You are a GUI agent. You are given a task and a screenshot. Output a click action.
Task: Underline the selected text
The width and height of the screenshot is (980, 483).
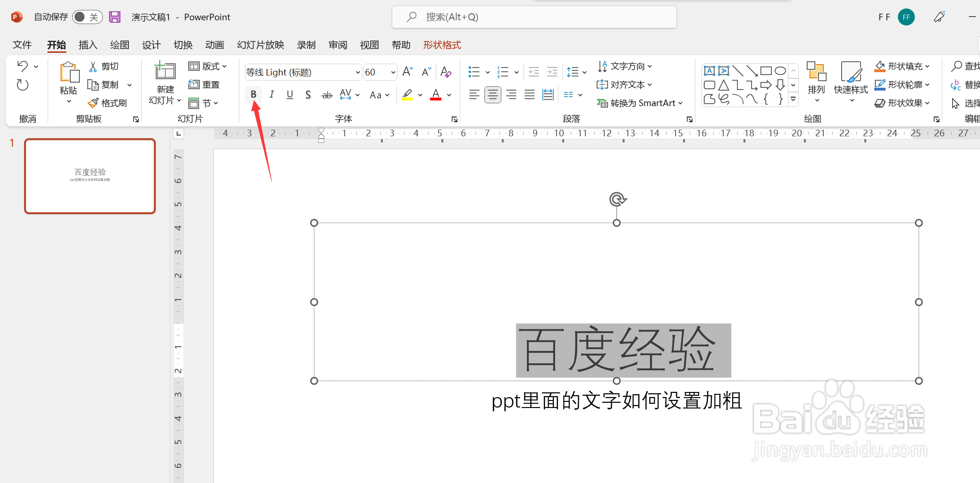pos(290,95)
